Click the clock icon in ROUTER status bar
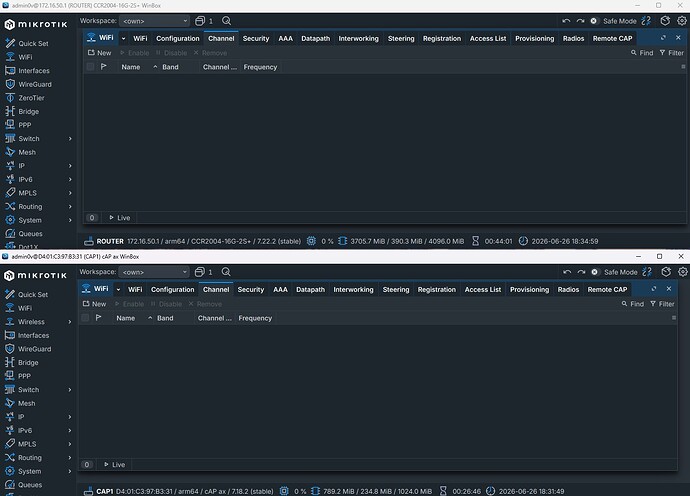This screenshot has width=690, height=496. coord(523,241)
